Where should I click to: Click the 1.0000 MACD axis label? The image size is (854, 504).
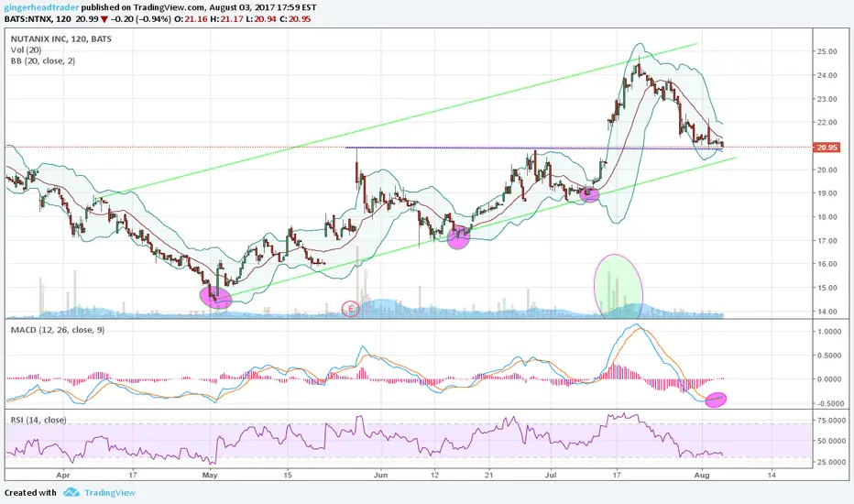coord(830,332)
